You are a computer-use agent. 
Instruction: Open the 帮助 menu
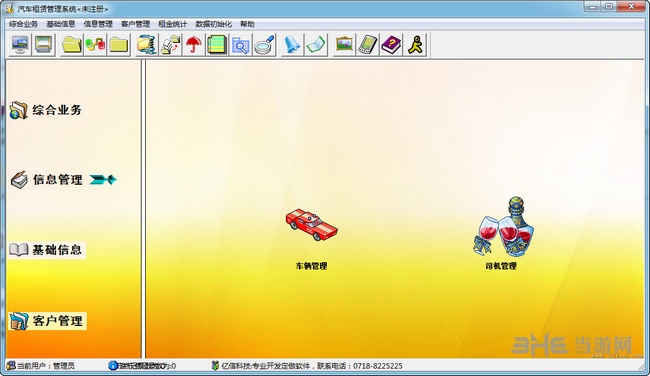tap(247, 24)
